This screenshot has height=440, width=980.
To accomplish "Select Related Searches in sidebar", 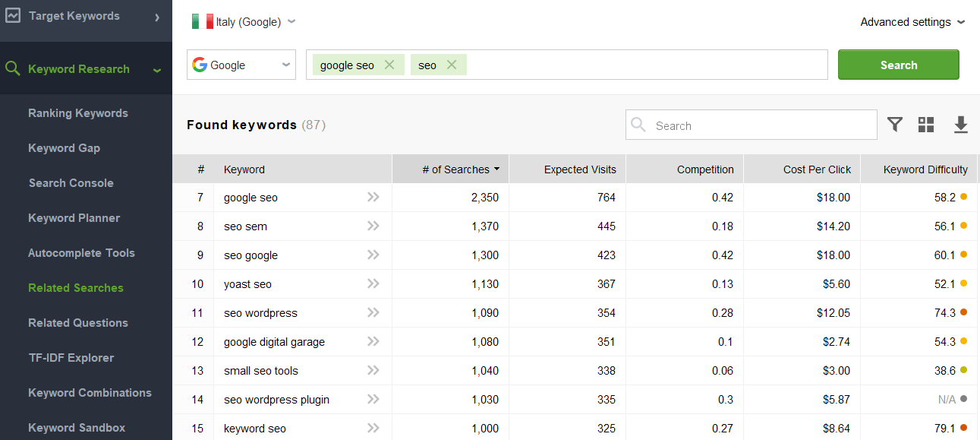I will pos(76,288).
